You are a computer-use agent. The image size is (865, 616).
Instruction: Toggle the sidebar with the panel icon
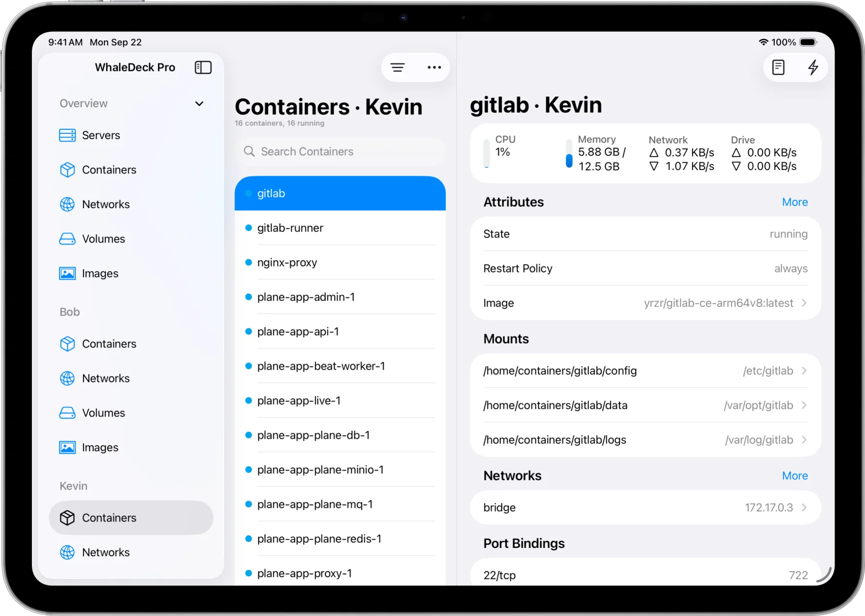203,68
